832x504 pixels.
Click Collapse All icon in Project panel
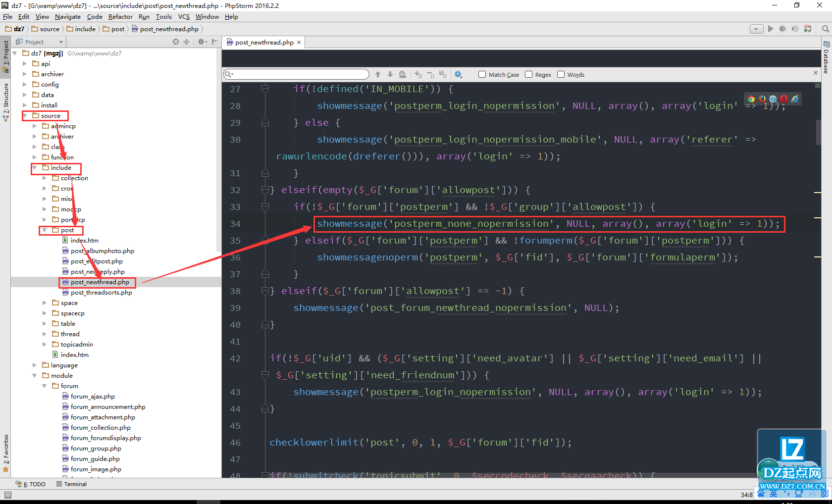click(187, 42)
